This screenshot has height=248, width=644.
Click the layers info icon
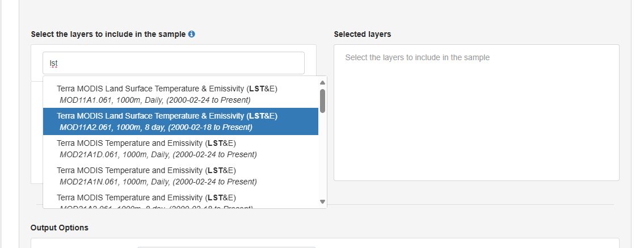pyautogui.click(x=192, y=34)
